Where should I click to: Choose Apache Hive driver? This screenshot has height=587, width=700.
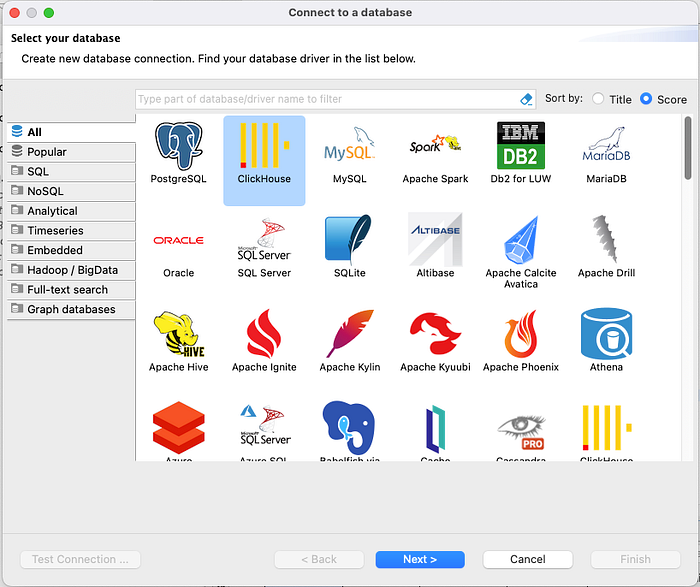[x=179, y=341]
